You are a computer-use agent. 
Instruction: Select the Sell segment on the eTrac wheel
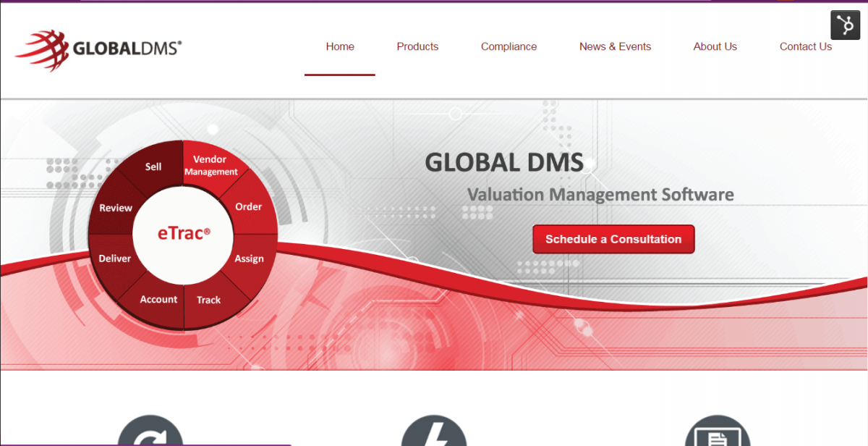[153, 167]
